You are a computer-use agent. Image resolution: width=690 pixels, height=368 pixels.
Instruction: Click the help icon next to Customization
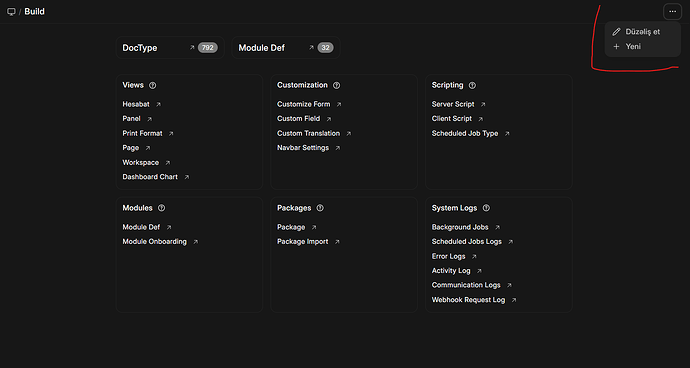coord(336,85)
